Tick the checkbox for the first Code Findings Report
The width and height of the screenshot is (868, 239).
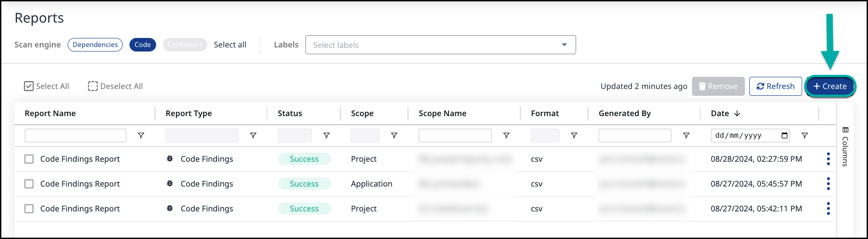click(x=29, y=159)
